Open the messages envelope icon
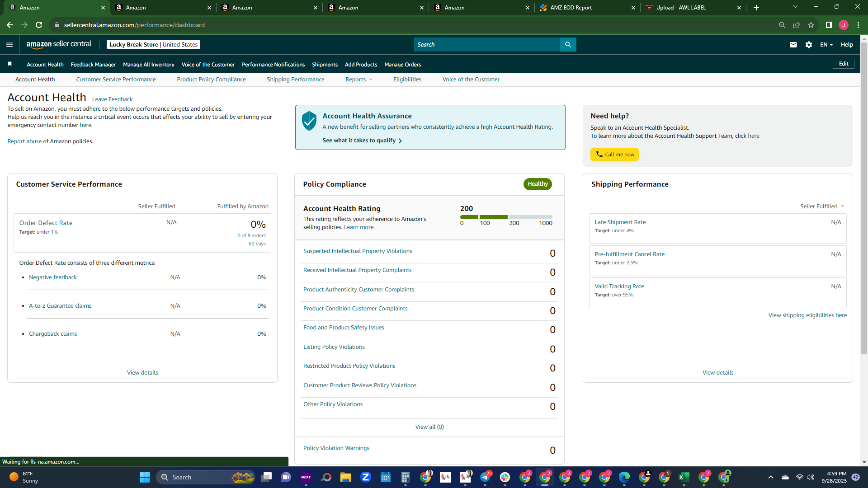 pos(793,45)
